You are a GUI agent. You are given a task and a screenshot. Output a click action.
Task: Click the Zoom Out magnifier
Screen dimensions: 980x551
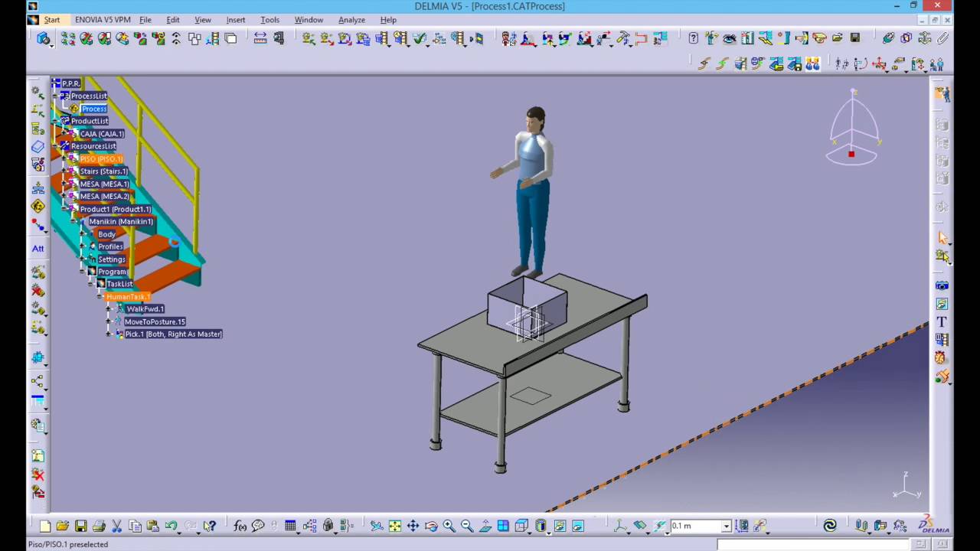point(467,526)
